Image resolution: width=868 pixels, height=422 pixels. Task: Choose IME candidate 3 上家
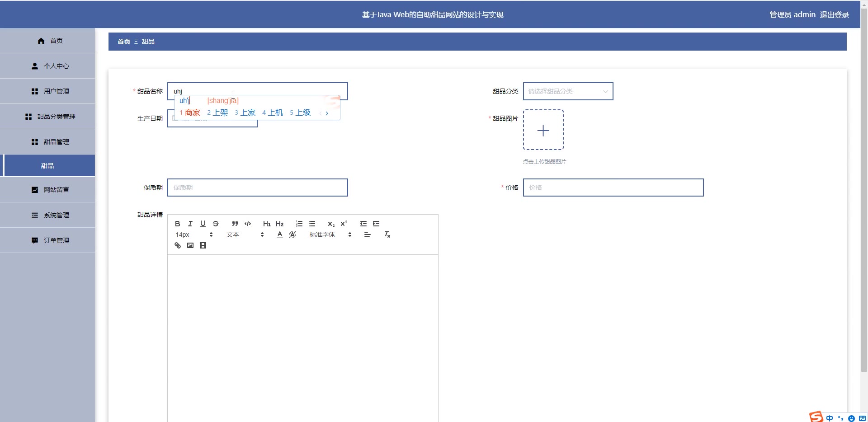[x=245, y=113]
